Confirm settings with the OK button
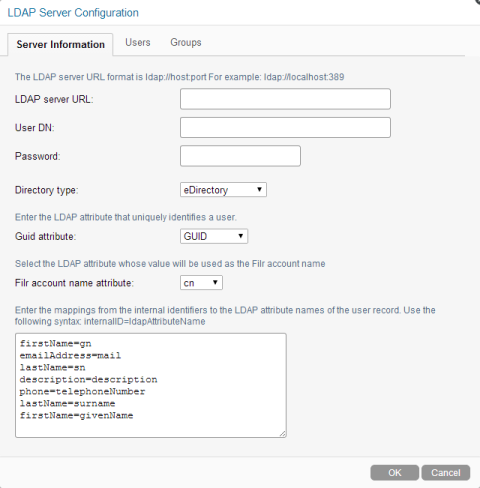 (395, 473)
